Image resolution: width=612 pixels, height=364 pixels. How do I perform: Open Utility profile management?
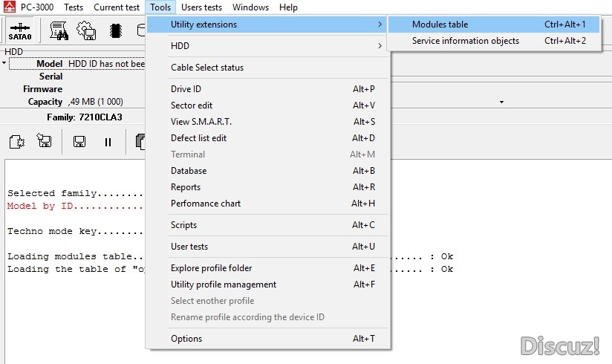click(x=267, y=285)
